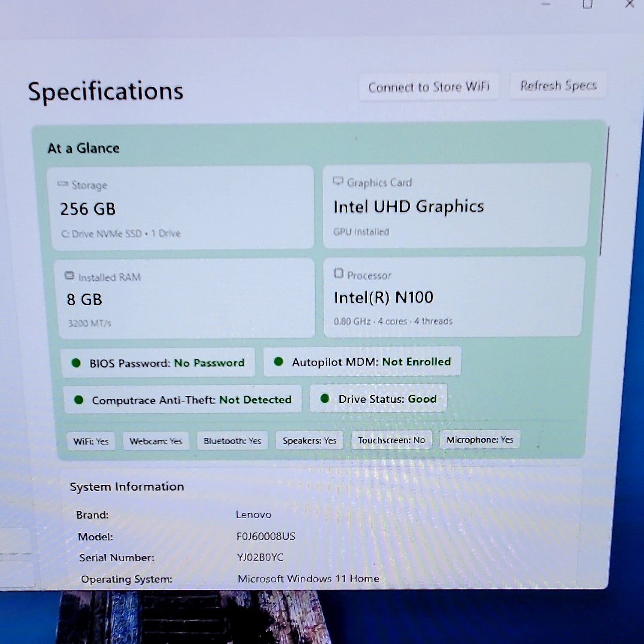The width and height of the screenshot is (644, 644).
Task: Select the Speakers: Yes chip
Action: (x=310, y=440)
